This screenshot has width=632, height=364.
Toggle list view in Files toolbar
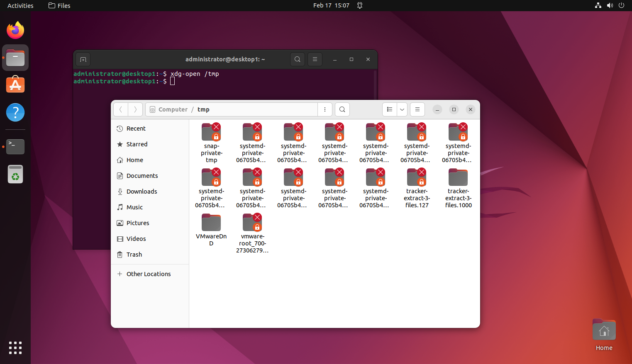pyautogui.click(x=389, y=109)
